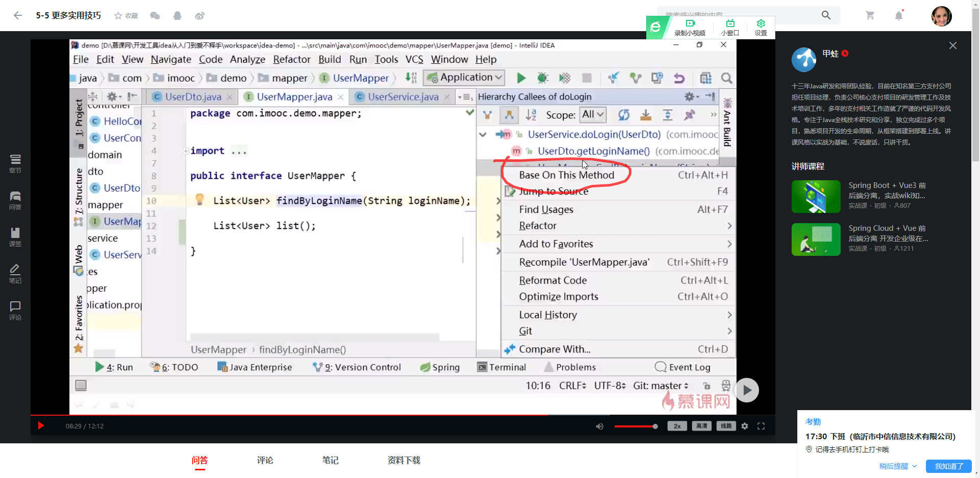Expand the folded import block
Screen dimensions: 980x478
click(186, 151)
